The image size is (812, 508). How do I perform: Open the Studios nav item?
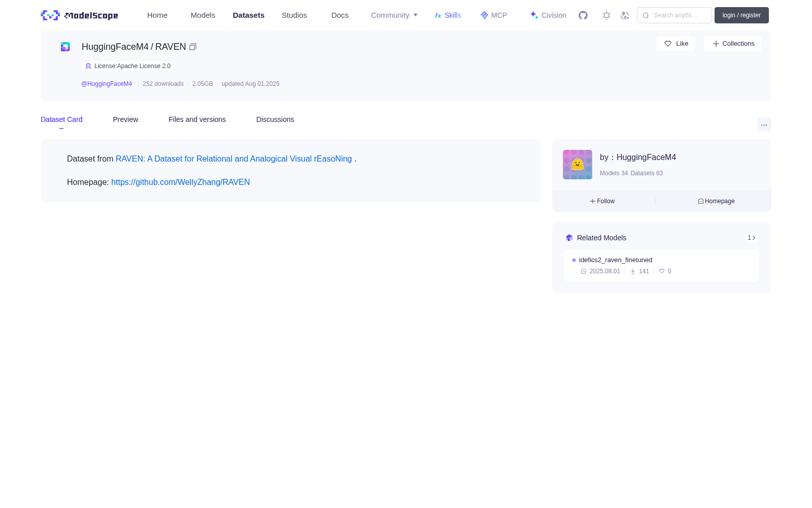294,15
